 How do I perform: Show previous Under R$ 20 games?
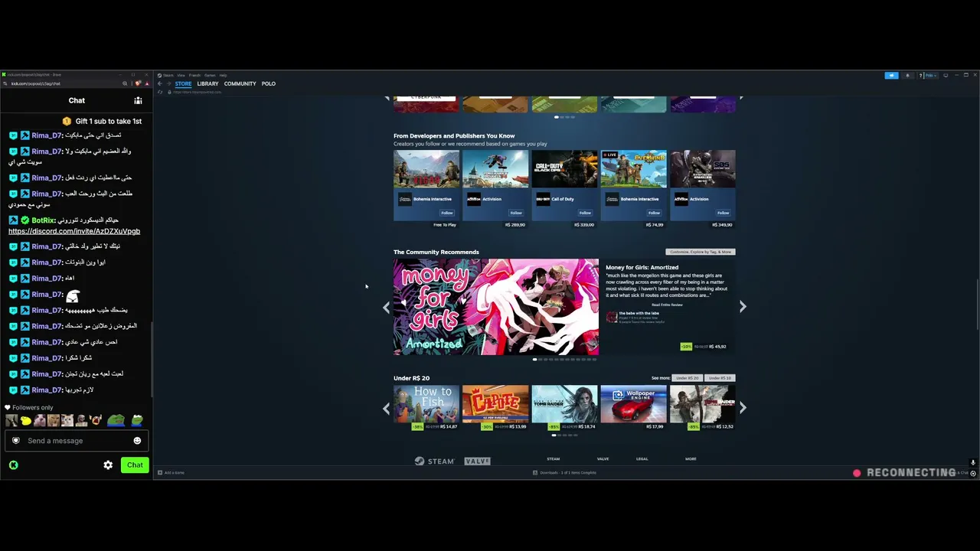coord(386,408)
